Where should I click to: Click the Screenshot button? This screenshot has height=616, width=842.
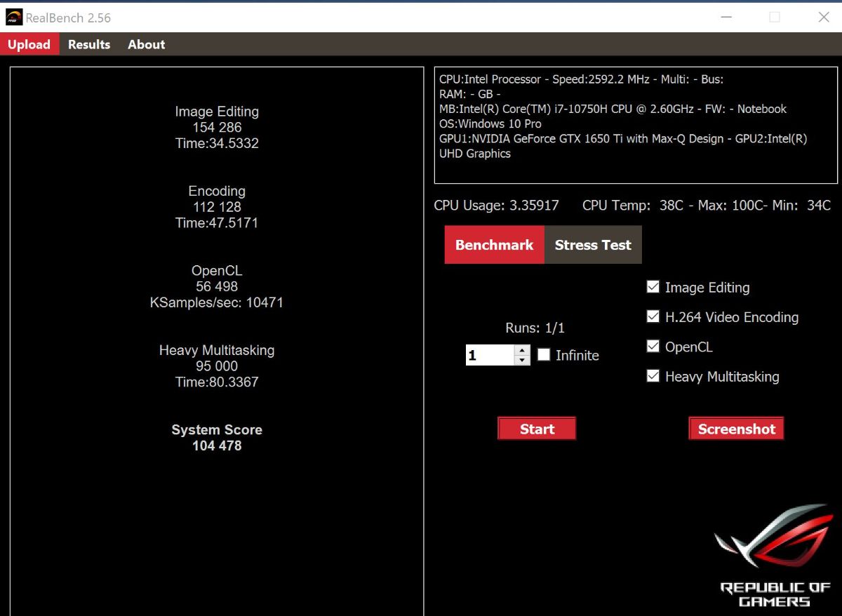coord(736,429)
